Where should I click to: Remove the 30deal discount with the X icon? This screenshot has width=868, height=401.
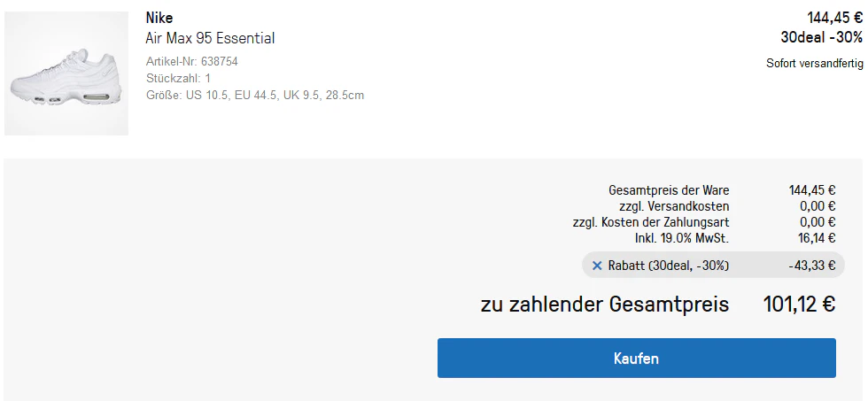click(x=597, y=266)
